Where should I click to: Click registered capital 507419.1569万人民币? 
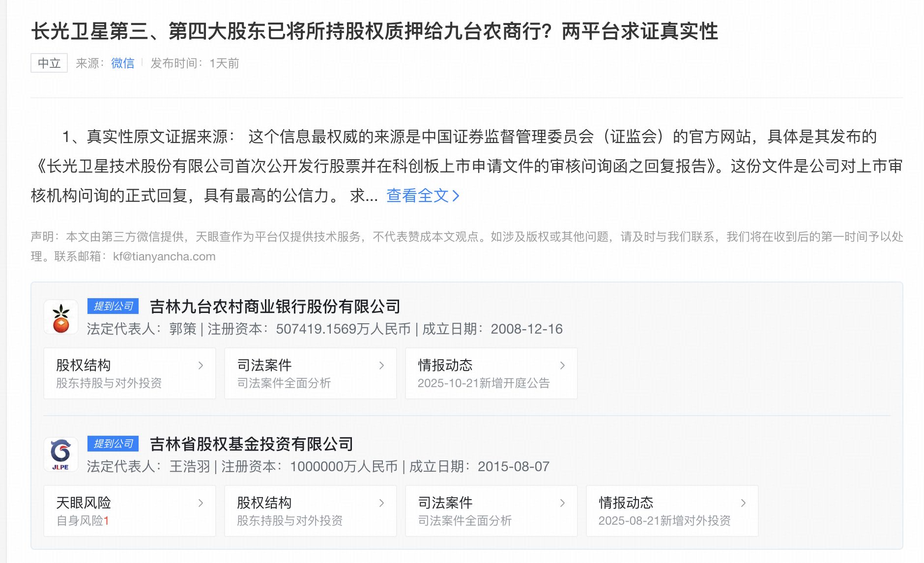tap(343, 329)
